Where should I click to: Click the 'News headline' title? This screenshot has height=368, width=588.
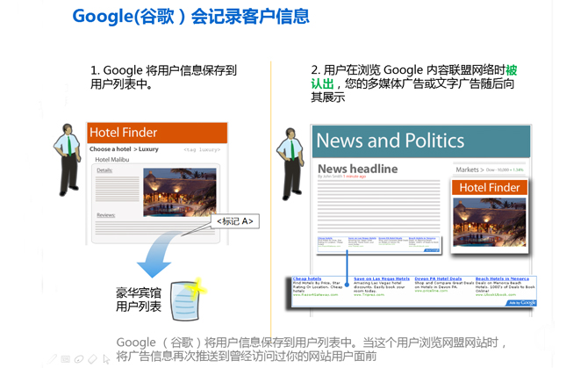coord(358,169)
